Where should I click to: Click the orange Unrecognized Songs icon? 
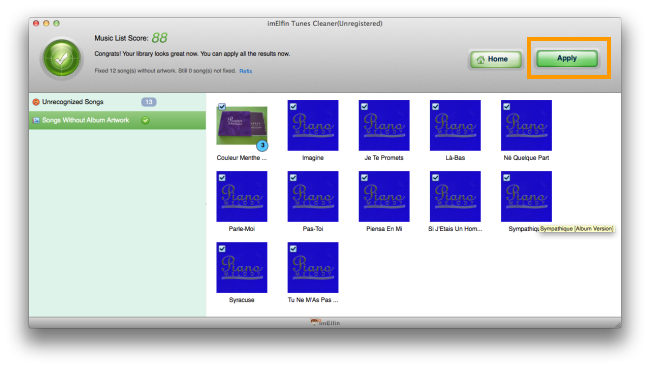click(36, 102)
